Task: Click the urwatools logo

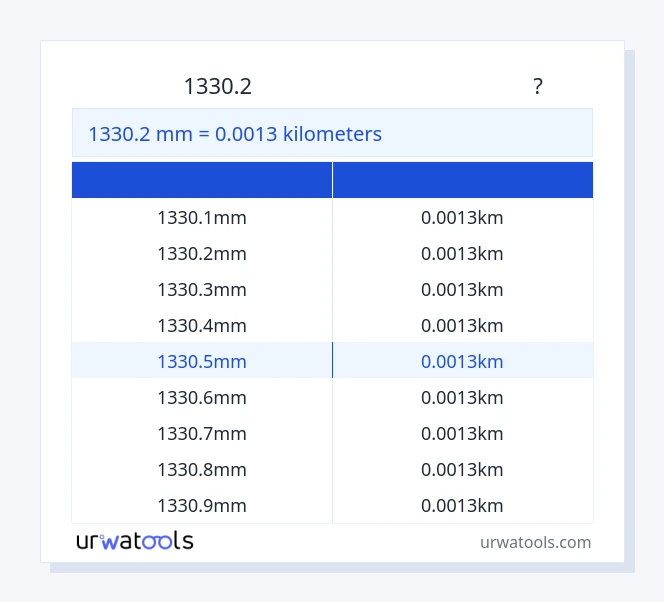Action: [135, 541]
